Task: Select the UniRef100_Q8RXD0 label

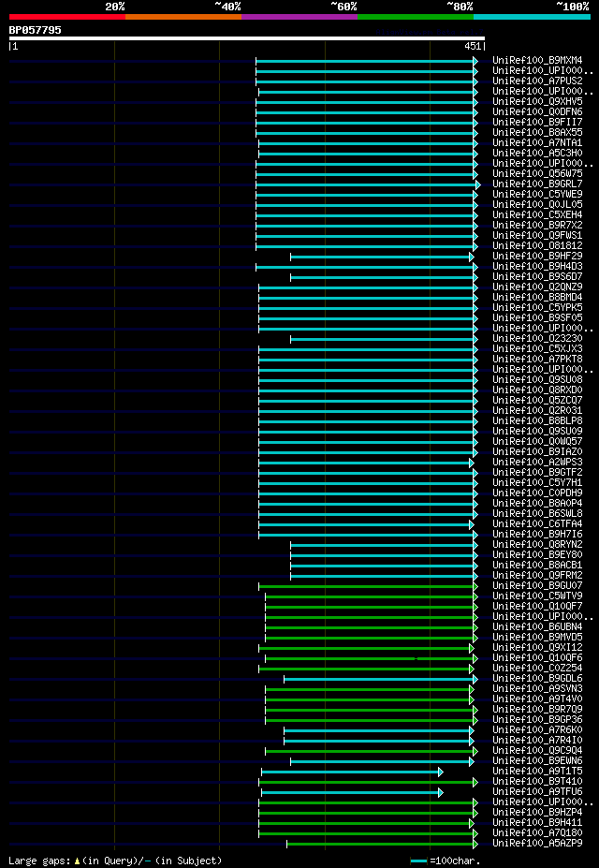Action: tap(537, 390)
